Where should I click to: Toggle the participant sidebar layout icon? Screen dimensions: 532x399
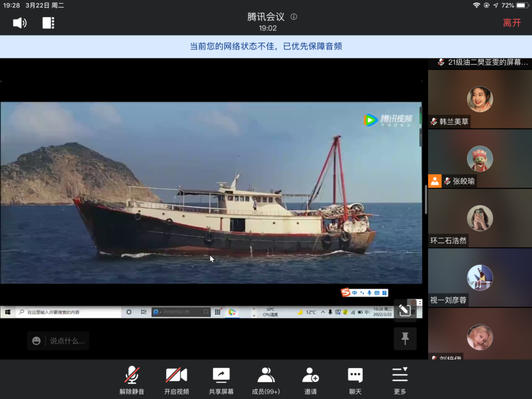coord(48,23)
